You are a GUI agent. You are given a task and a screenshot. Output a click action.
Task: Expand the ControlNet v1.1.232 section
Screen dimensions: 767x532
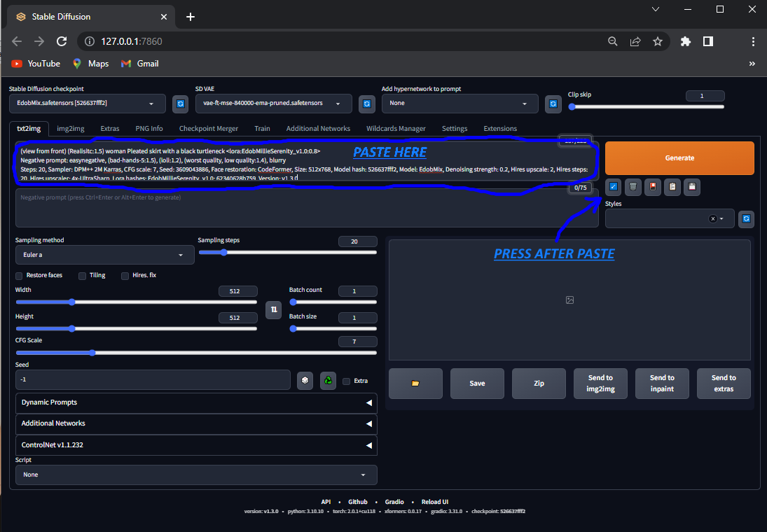click(x=196, y=445)
